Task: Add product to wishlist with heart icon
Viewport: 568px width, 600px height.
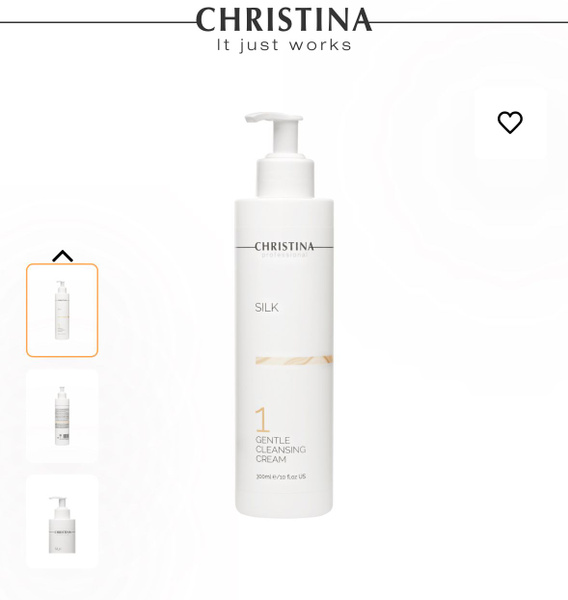Action: (510, 122)
